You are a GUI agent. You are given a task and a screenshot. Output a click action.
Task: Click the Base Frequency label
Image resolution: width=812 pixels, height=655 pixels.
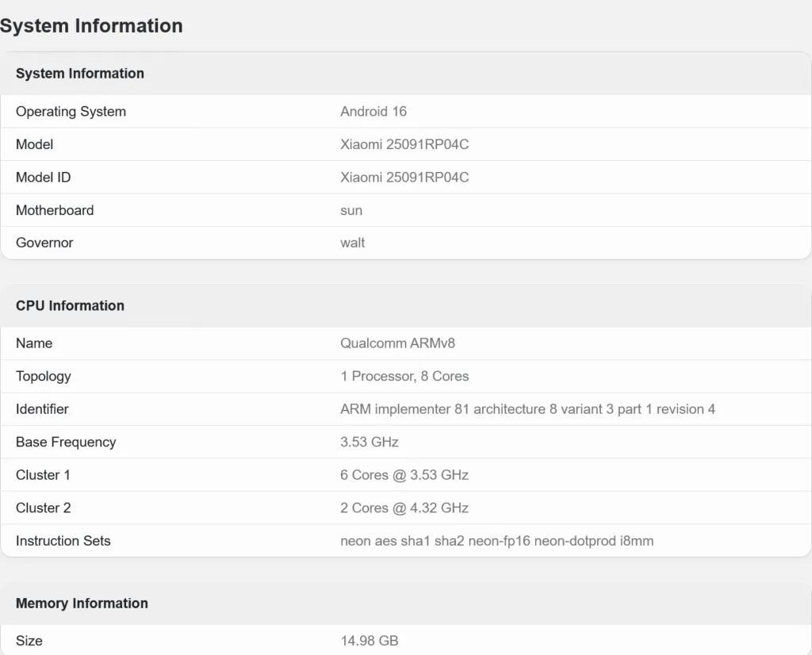coord(66,442)
